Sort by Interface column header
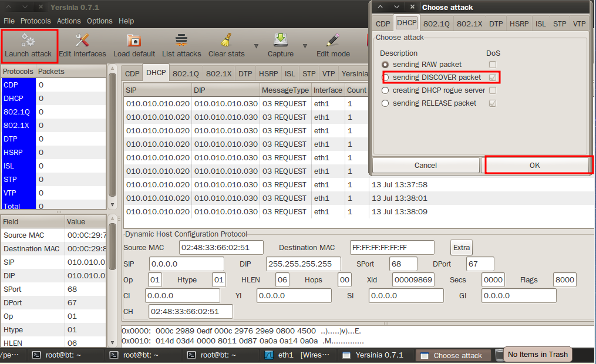Screen dimensions: 596x364 (328, 90)
